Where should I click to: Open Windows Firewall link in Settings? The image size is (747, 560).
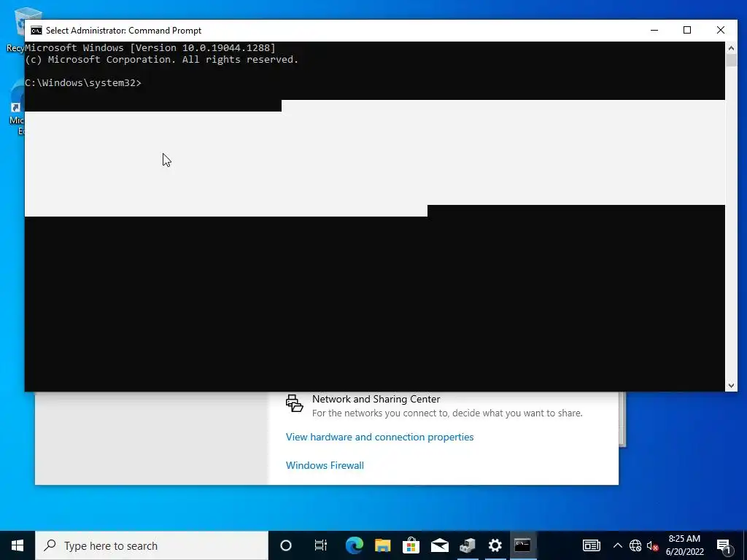[325, 465]
